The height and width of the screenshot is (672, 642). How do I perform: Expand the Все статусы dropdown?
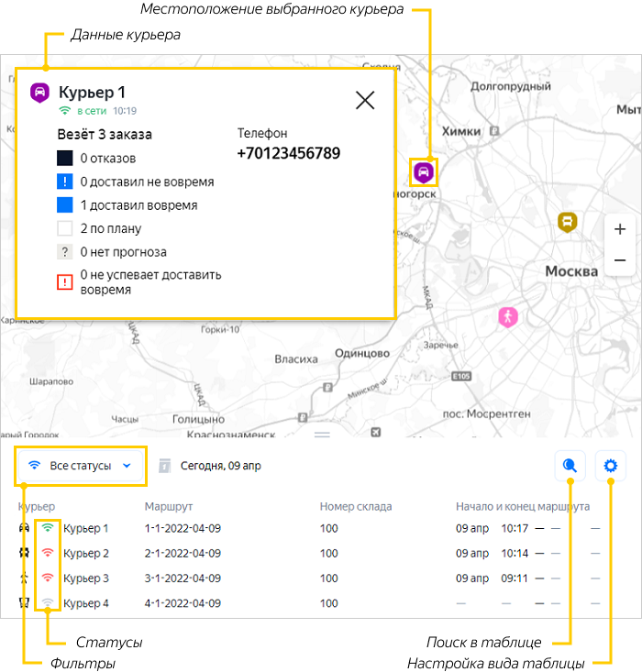coord(81,466)
